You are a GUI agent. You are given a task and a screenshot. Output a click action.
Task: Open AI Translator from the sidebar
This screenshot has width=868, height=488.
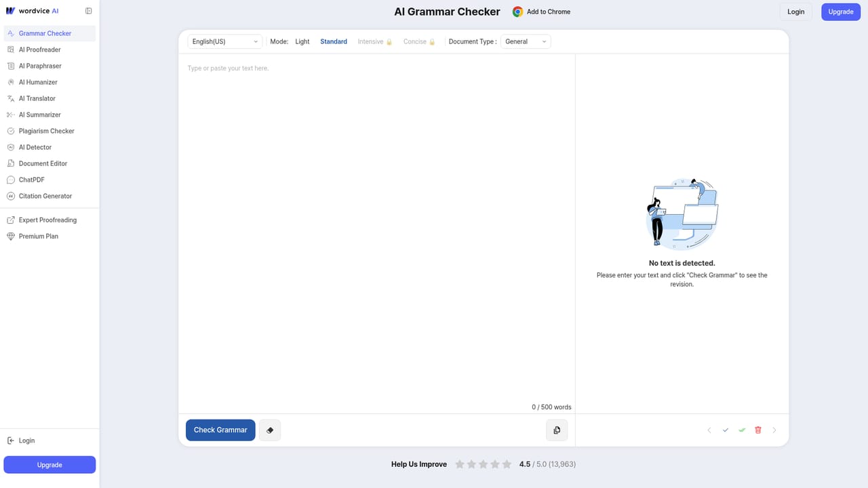pyautogui.click(x=50, y=98)
